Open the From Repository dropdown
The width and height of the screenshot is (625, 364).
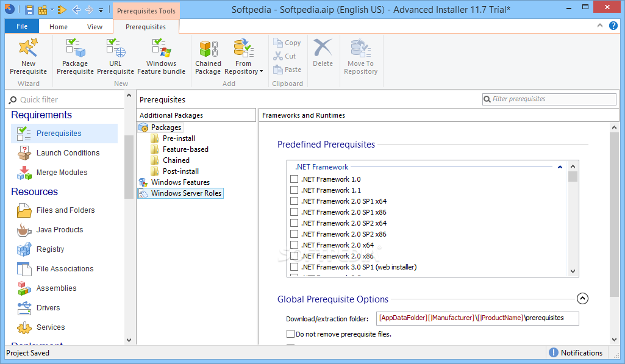tap(243, 57)
